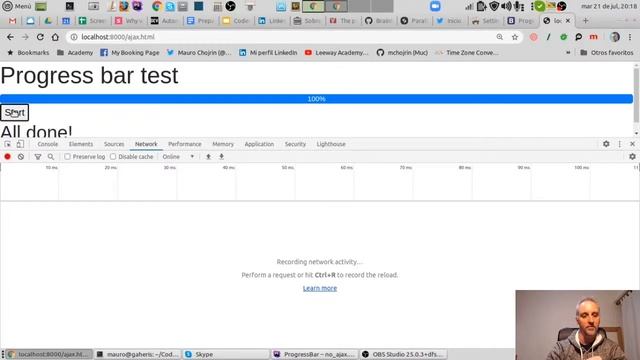
Task: Toggle the device toolbar icon
Action: click(20, 144)
